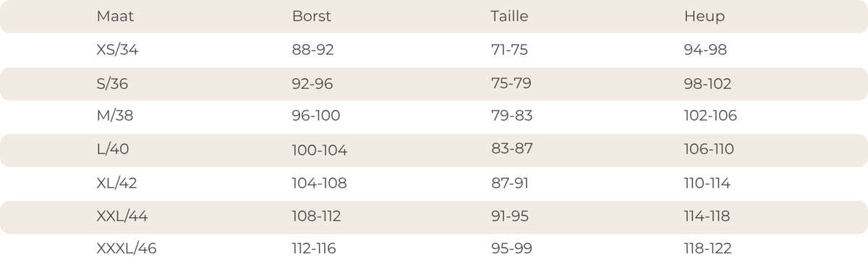868x267 pixels.
Task: Click Borst value 108-112
Action: point(316,216)
